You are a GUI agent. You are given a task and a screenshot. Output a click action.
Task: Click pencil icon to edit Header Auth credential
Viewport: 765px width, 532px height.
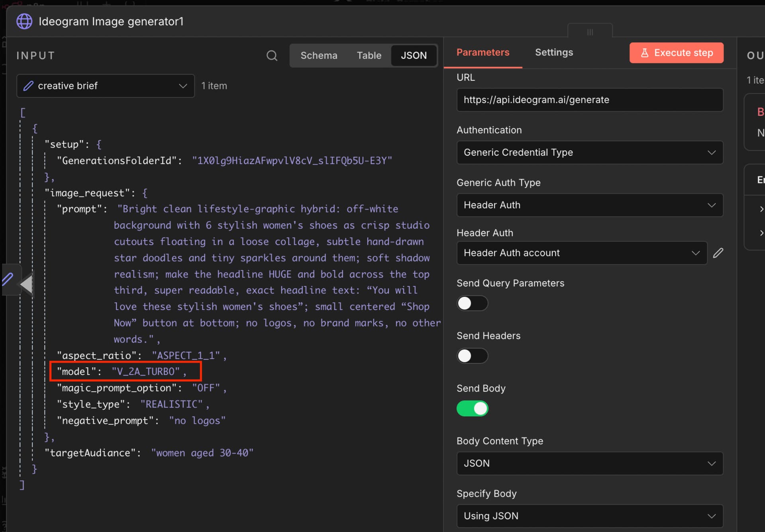(718, 253)
